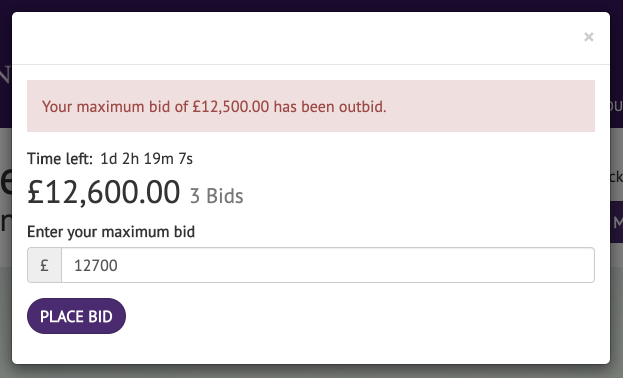Click the purple button peeking at right edge
Viewport: 623px width, 378px height.
617,222
